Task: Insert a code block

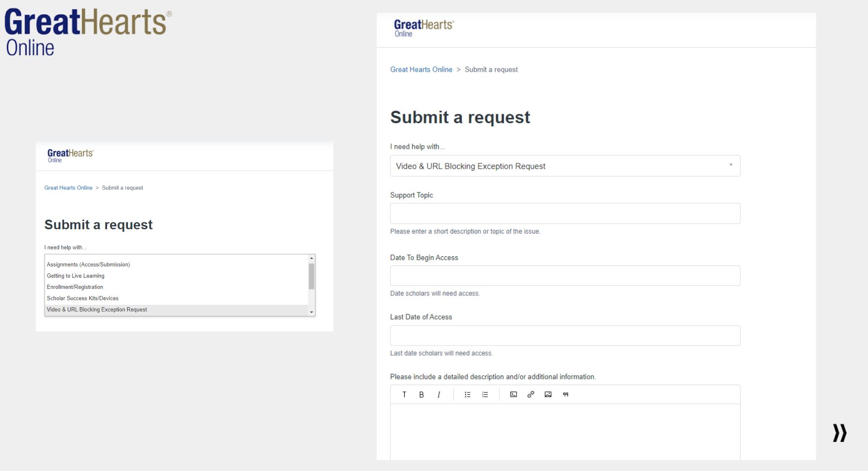Action: (514, 394)
